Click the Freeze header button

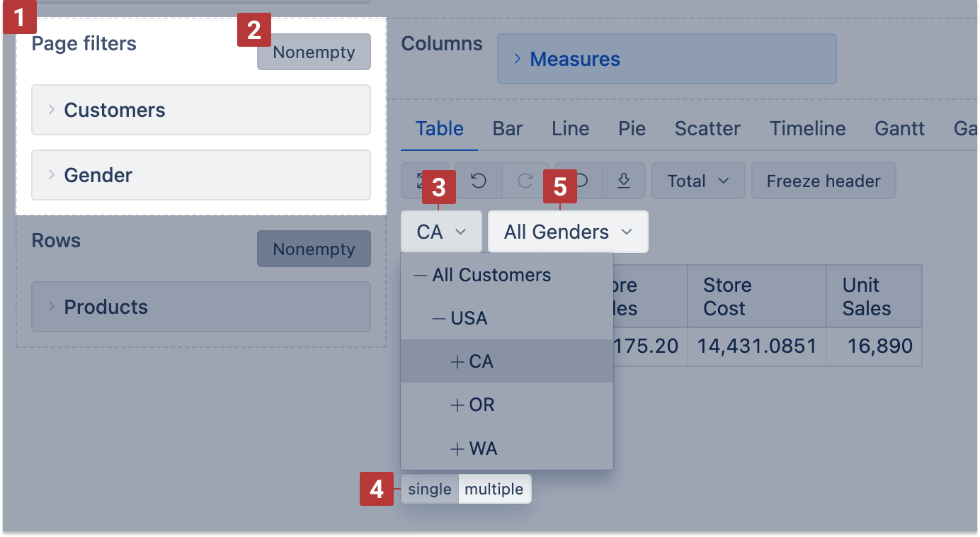pos(823,181)
